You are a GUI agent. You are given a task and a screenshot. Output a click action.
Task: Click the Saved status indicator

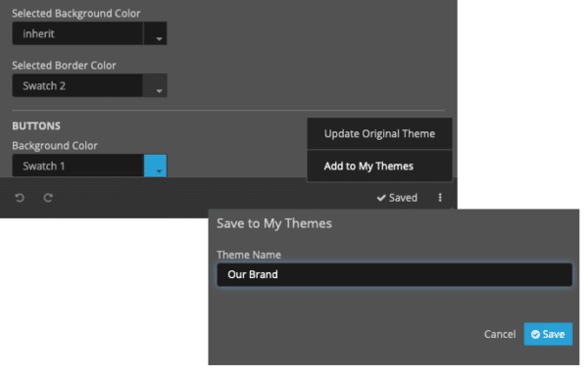click(397, 198)
